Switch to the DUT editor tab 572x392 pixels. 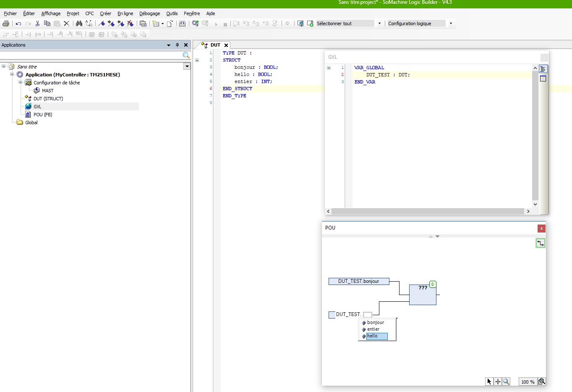pos(215,45)
